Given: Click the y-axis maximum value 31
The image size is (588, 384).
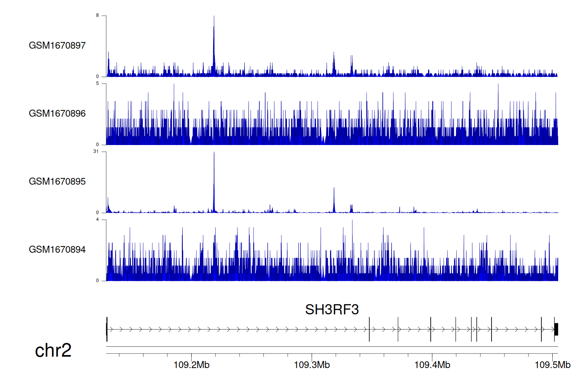Looking at the screenshot, I should pos(96,152).
